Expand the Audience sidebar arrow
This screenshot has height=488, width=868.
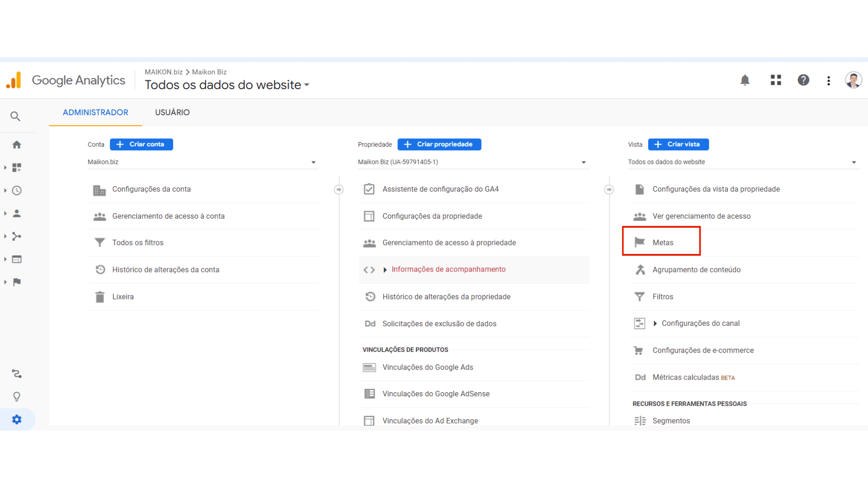tap(5, 213)
